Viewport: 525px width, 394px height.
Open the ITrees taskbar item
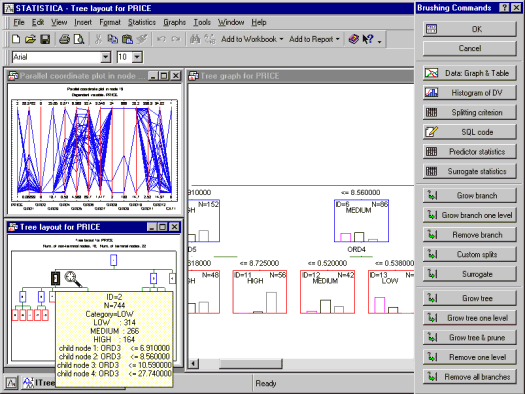coord(39,382)
